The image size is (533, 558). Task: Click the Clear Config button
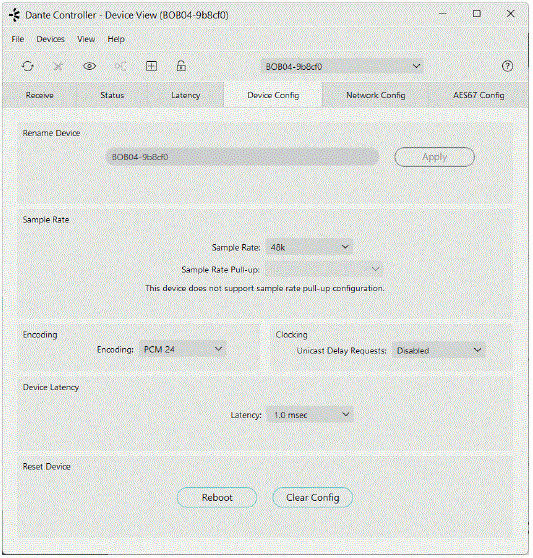tap(312, 497)
